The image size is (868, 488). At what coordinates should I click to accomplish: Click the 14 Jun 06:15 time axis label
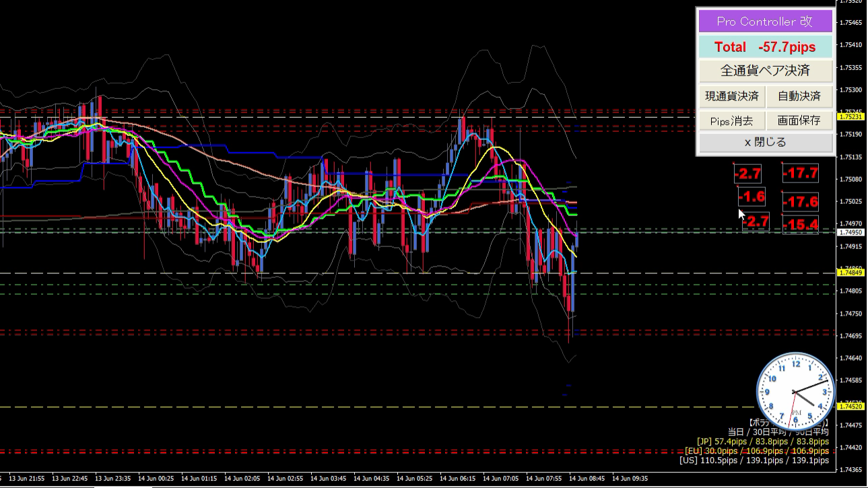(459, 479)
